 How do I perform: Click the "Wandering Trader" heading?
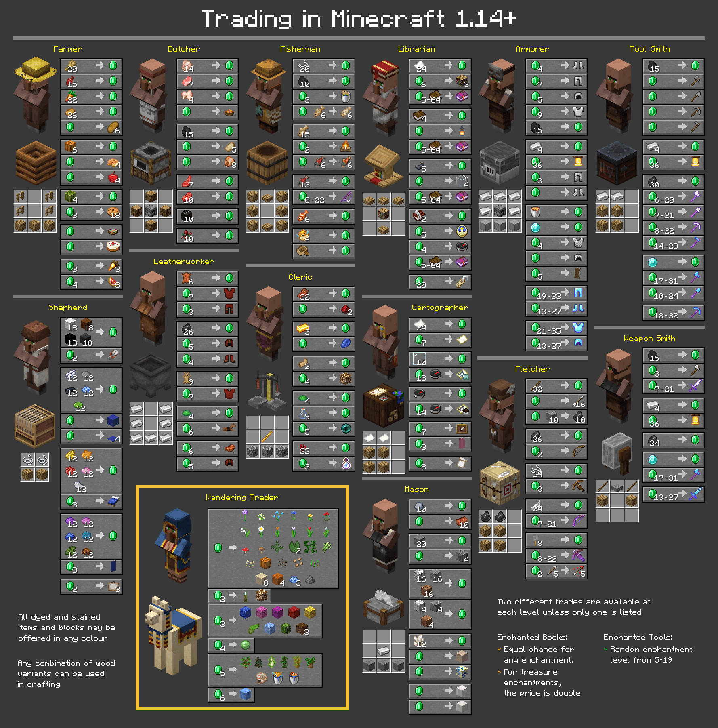[x=242, y=497]
